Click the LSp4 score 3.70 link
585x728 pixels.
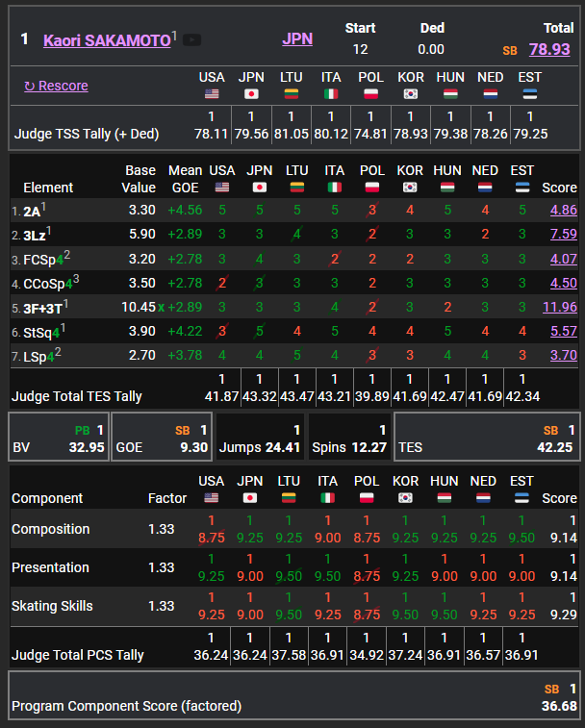[563, 356]
